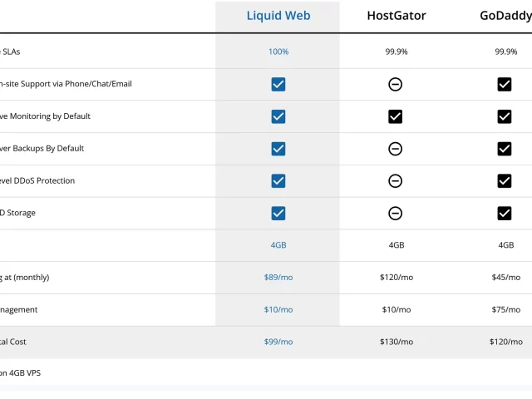The image size is (532, 399).
Task: Click Liquid Web monitoring by default checkmark
Action: pos(278,116)
